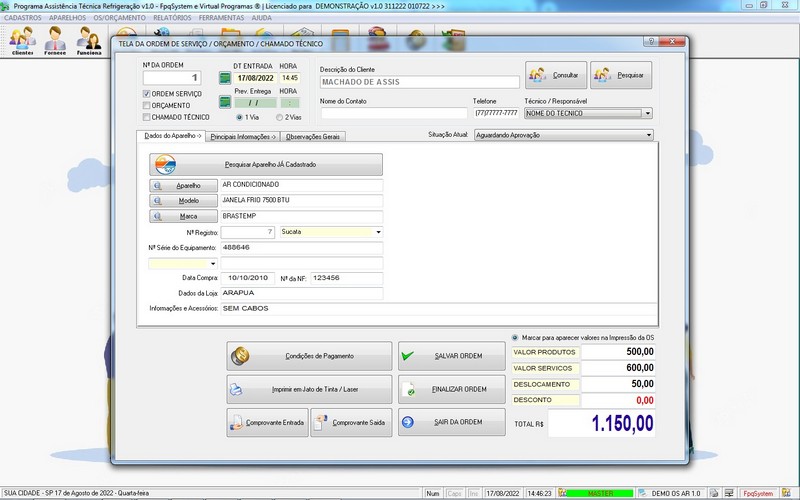The image size is (800, 500).
Task: Open the AJUDA menu
Action: [262, 18]
